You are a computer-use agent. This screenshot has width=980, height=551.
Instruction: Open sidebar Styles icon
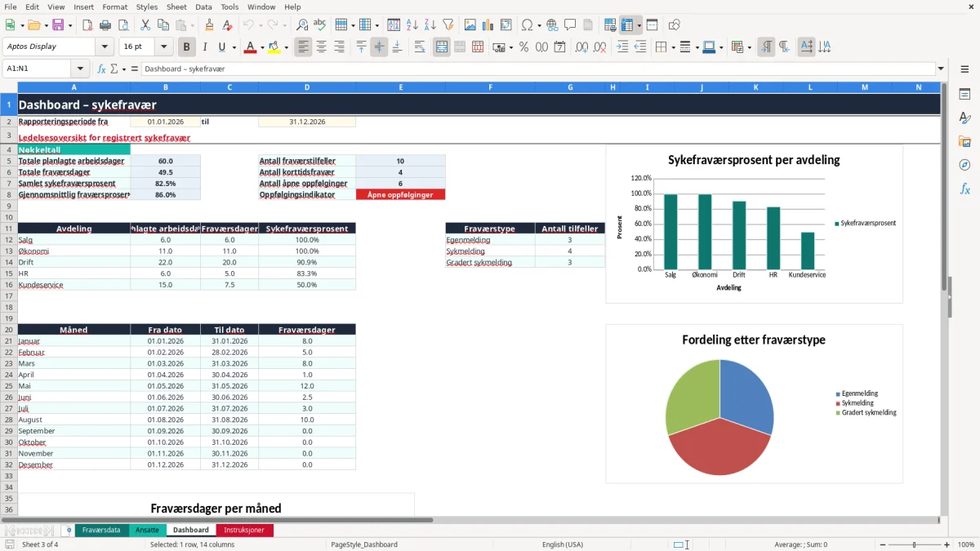[964, 118]
